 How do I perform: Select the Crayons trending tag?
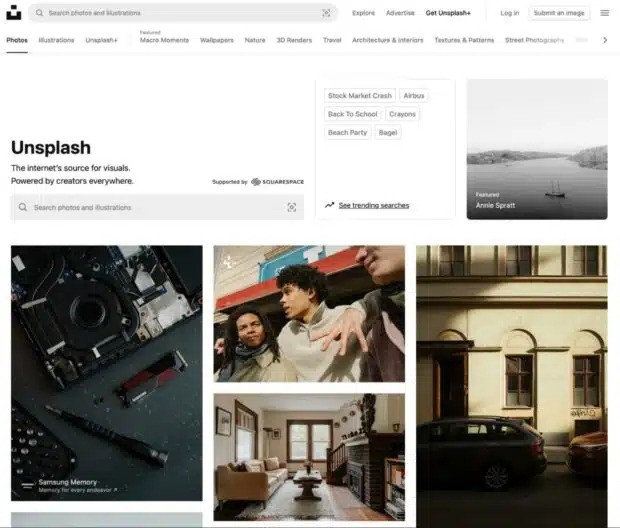pos(402,114)
